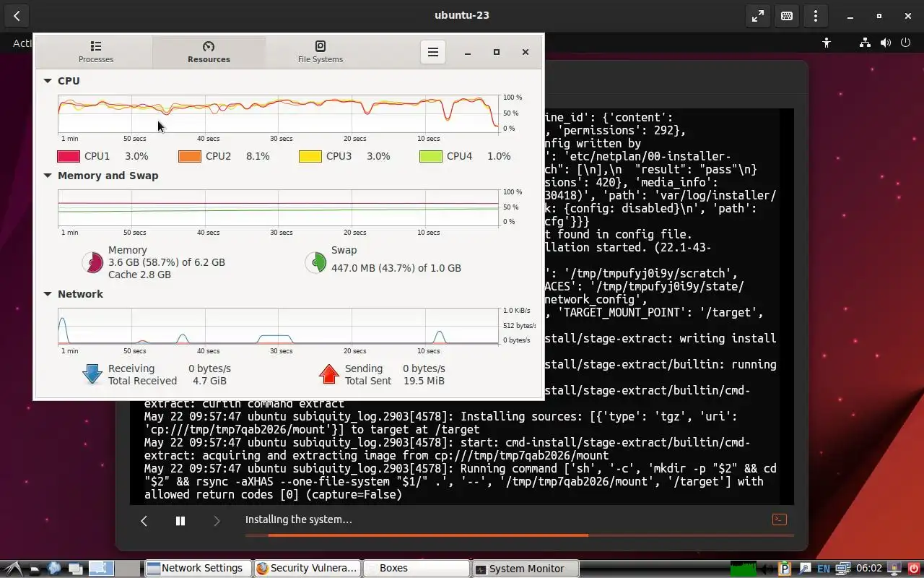Go to previous installer slide
The image size is (924, 578).
(144, 521)
